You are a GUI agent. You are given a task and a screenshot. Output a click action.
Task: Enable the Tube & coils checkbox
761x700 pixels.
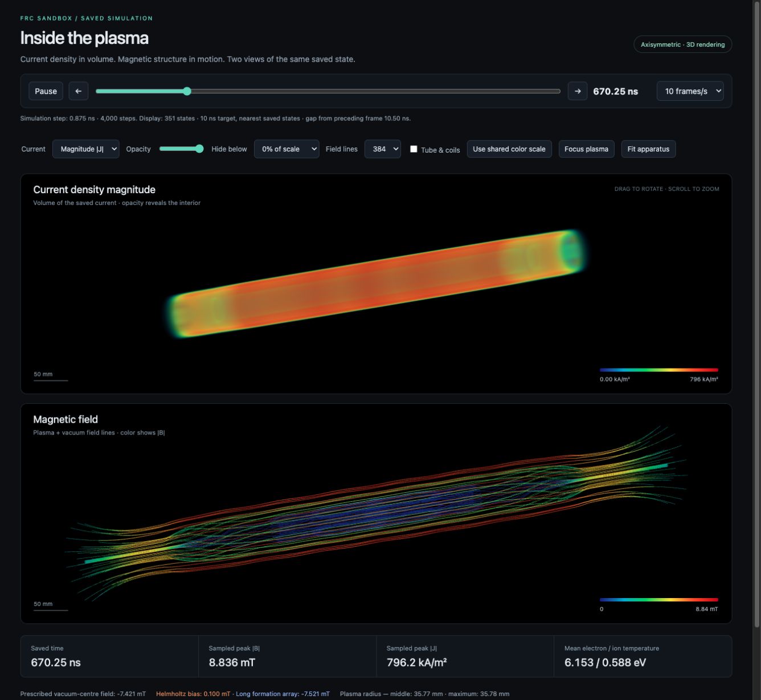pos(414,149)
